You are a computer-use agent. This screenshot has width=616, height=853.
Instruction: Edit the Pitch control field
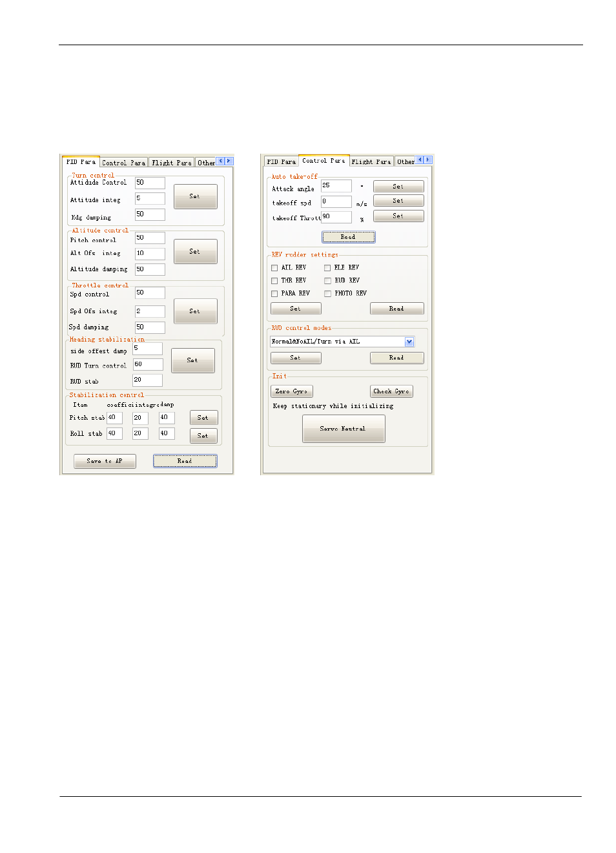[150, 238]
